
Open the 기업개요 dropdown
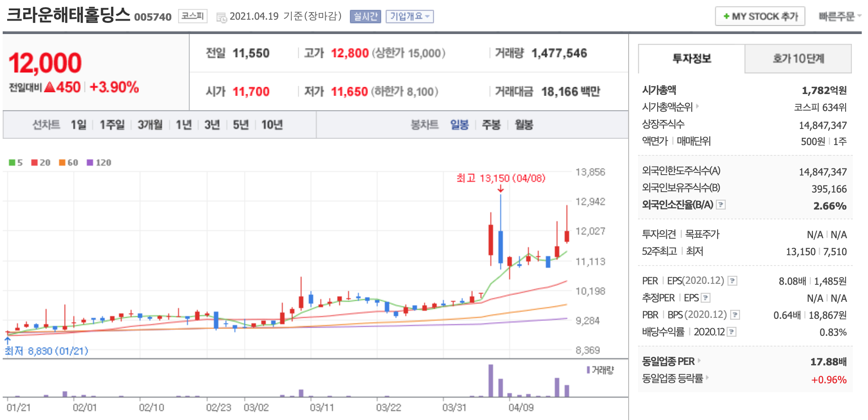(x=409, y=17)
